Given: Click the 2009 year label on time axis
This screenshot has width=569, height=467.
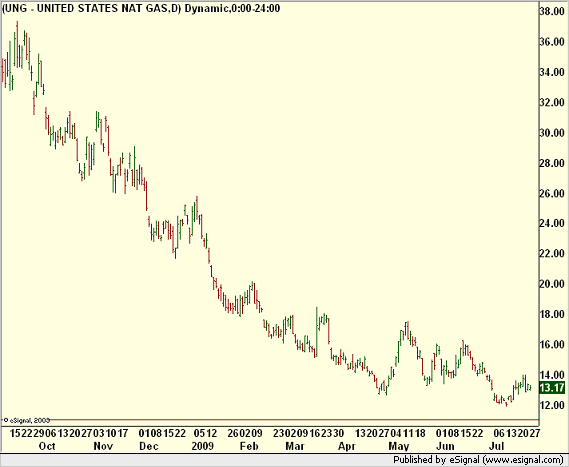Looking at the screenshot, I should point(202,446).
